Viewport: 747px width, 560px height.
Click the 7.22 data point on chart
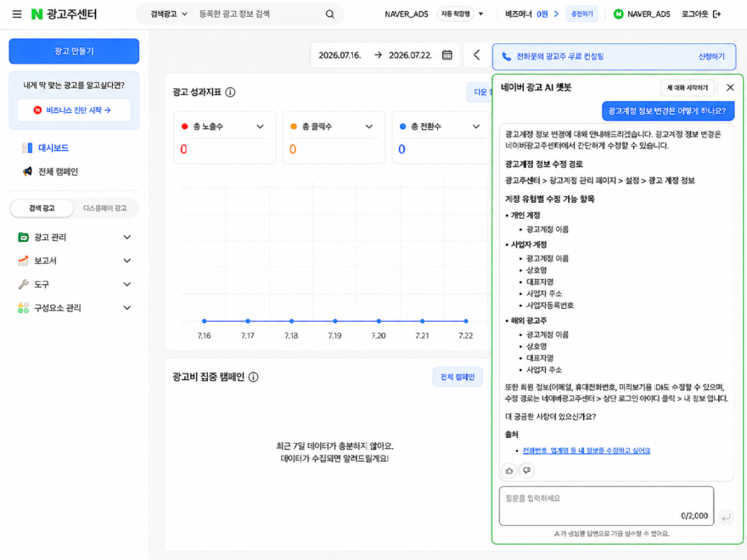pyautogui.click(x=466, y=321)
